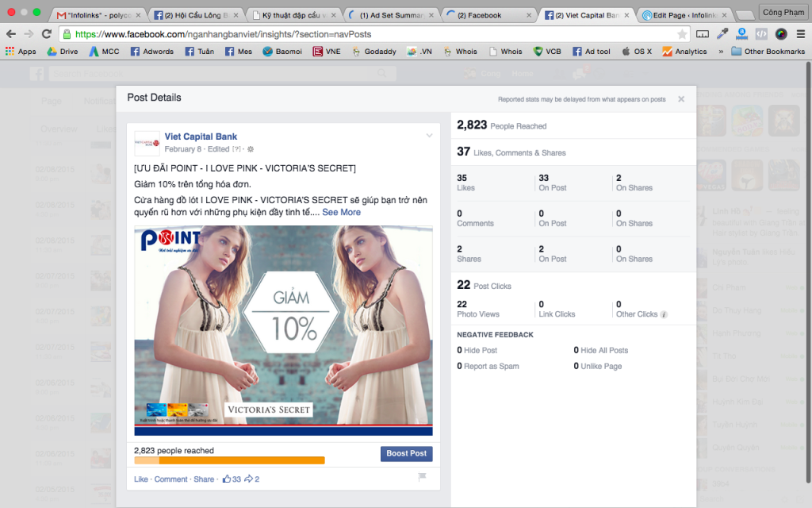The height and width of the screenshot is (508, 812).
Task: Open the Drive bookmark
Action: point(62,52)
